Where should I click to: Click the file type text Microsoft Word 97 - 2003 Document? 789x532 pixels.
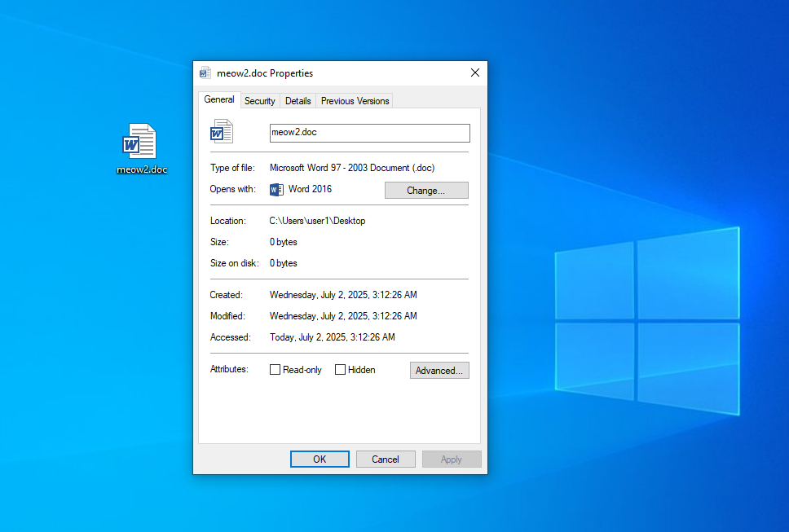(x=352, y=168)
